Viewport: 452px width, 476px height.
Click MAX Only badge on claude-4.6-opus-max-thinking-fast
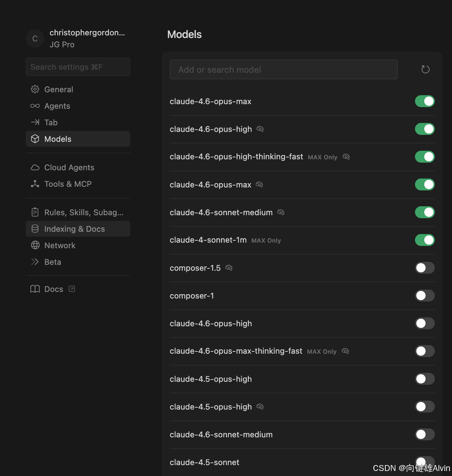[321, 351]
